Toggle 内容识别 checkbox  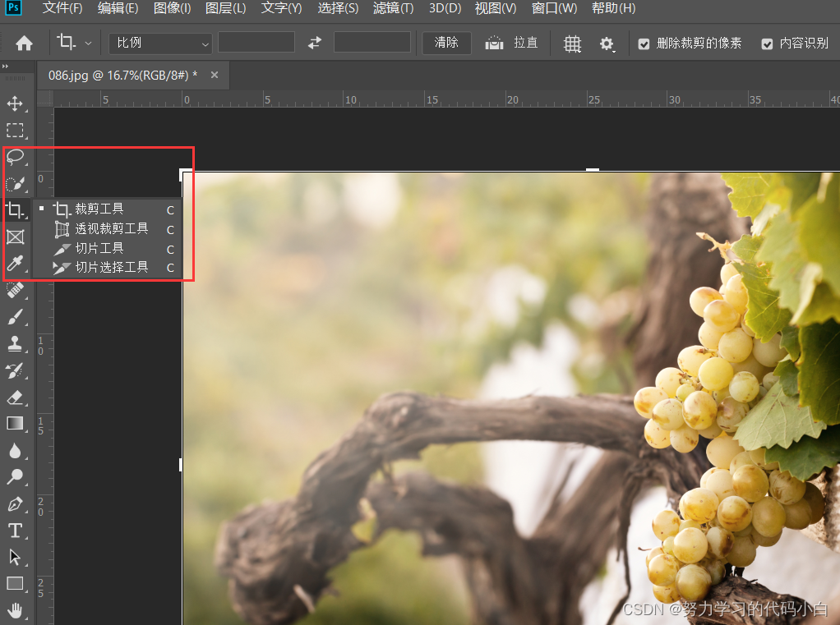(x=767, y=44)
